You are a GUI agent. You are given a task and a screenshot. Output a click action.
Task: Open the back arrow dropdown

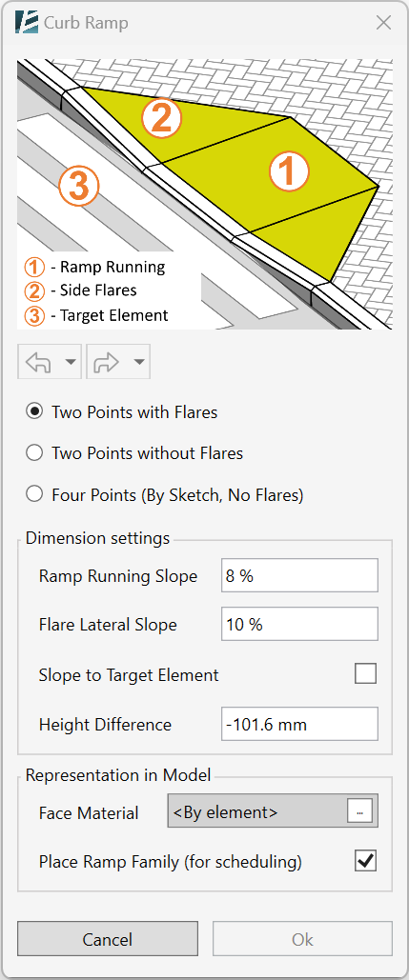point(71,363)
